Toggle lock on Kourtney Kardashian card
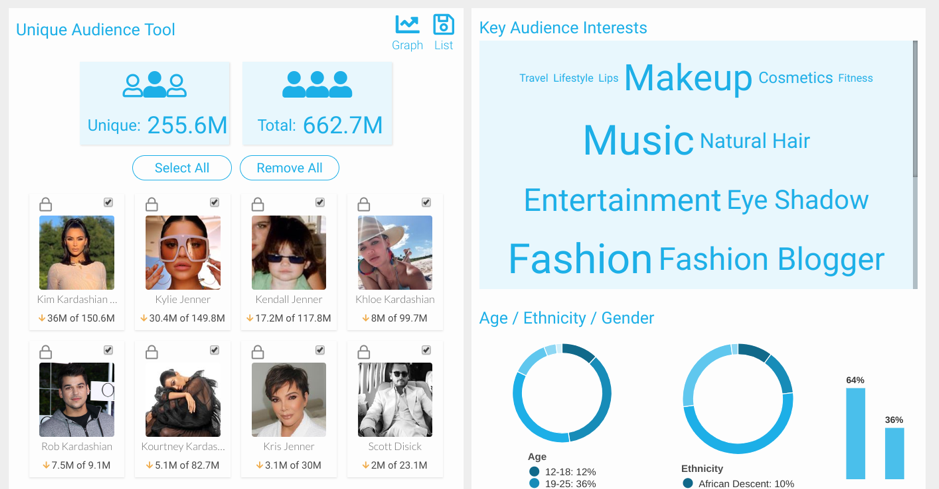 pos(152,351)
